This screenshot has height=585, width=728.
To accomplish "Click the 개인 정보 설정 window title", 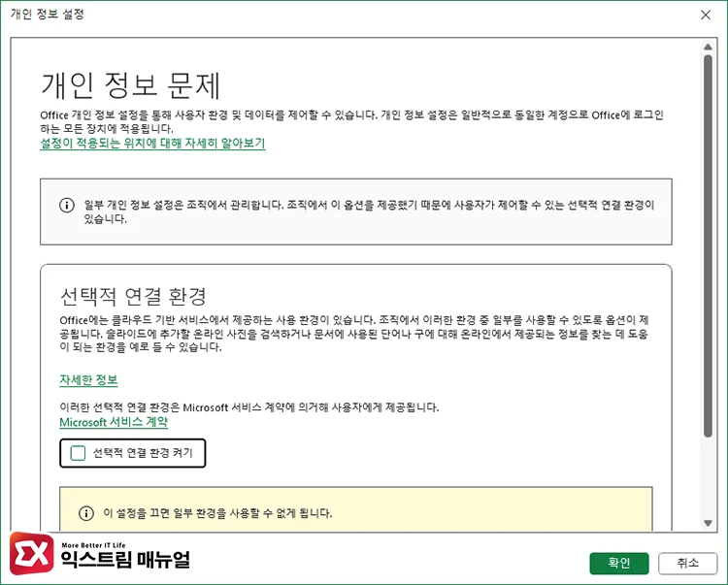I will click(48, 15).
